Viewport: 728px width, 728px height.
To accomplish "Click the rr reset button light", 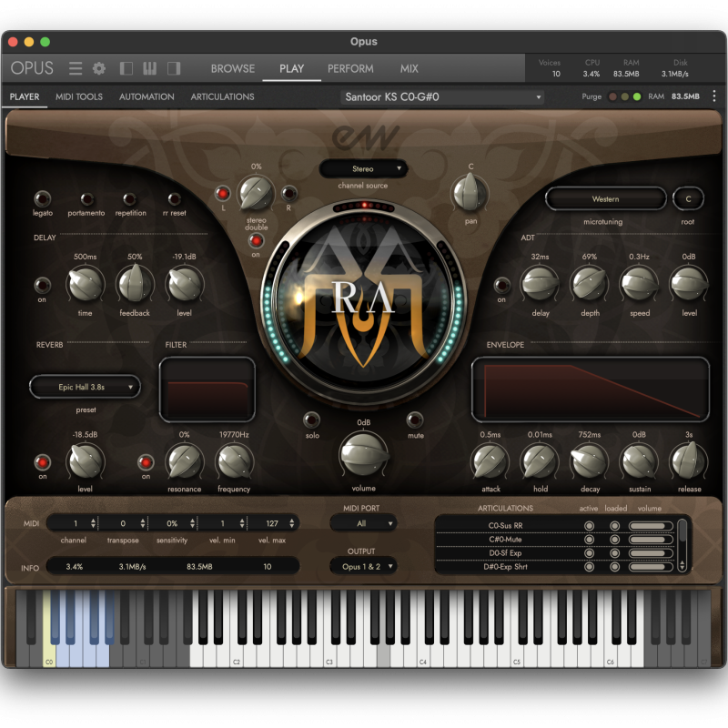I will [174, 199].
